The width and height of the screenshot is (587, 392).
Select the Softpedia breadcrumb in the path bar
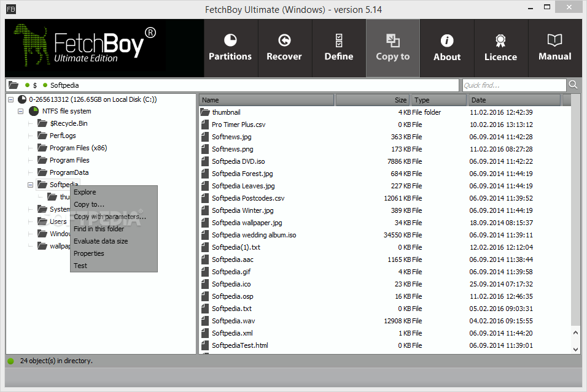[64, 85]
